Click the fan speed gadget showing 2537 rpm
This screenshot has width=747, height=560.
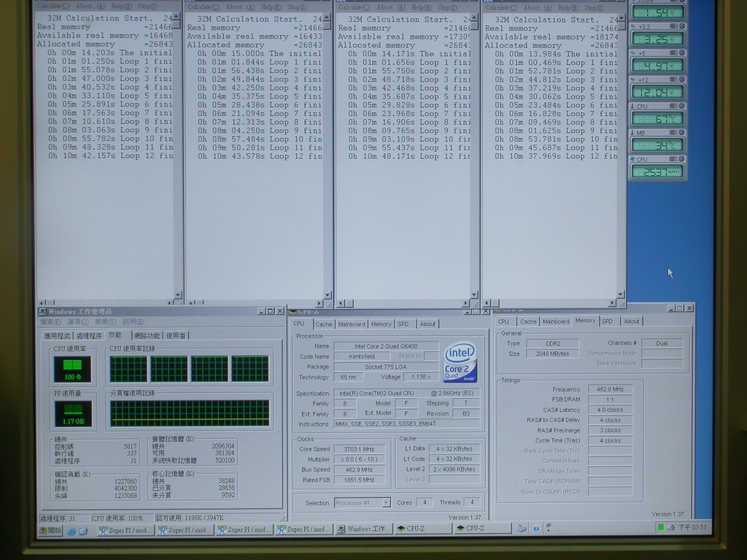[657, 171]
